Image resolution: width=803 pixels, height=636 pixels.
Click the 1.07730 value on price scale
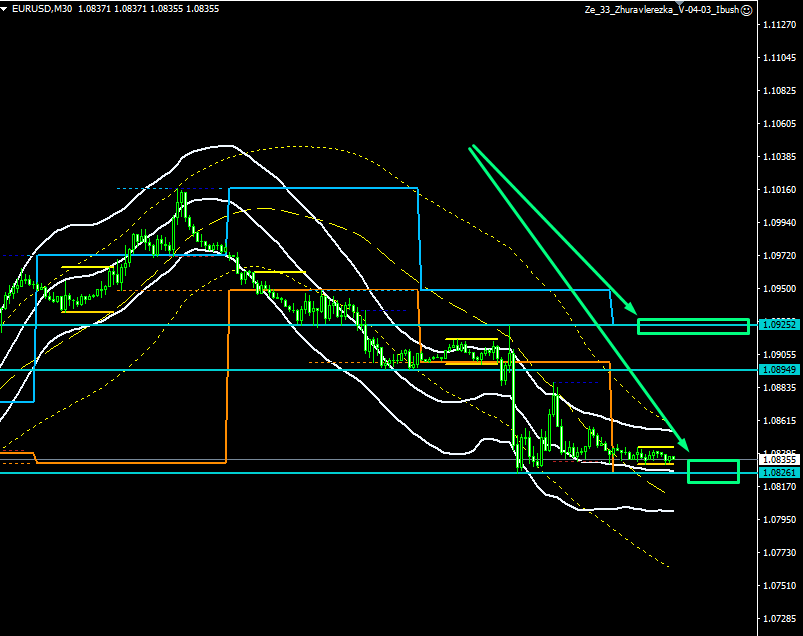[x=779, y=553]
